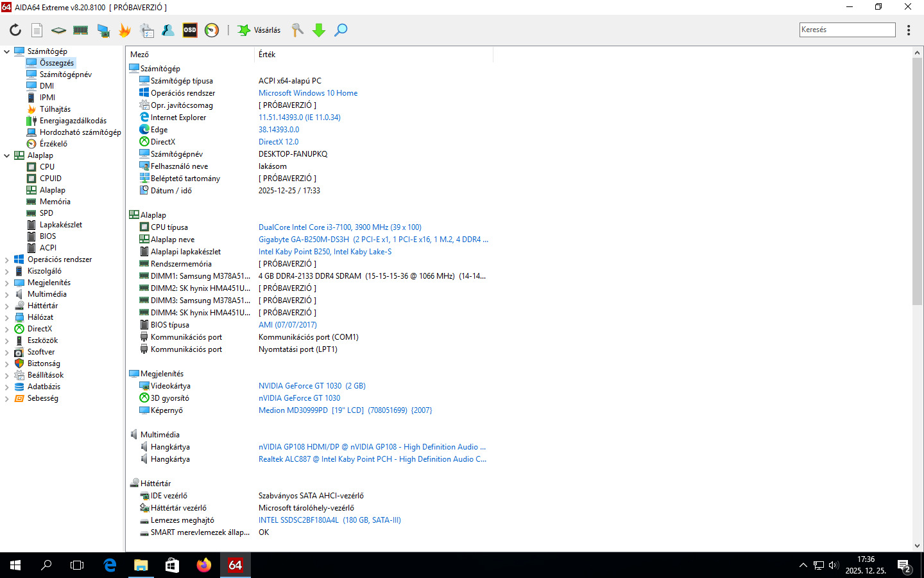This screenshot has height=578, width=924.
Task: Click the user profile toolbar icon
Action: [168, 30]
